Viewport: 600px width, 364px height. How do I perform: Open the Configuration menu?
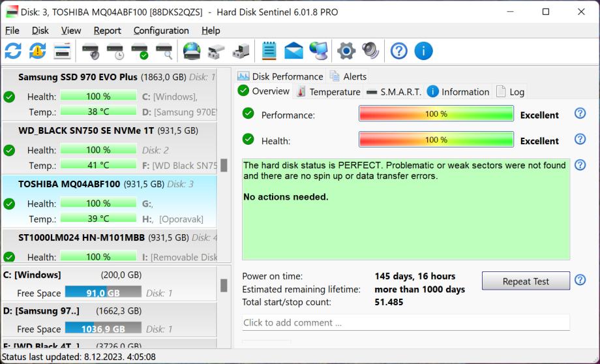point(161,31)
